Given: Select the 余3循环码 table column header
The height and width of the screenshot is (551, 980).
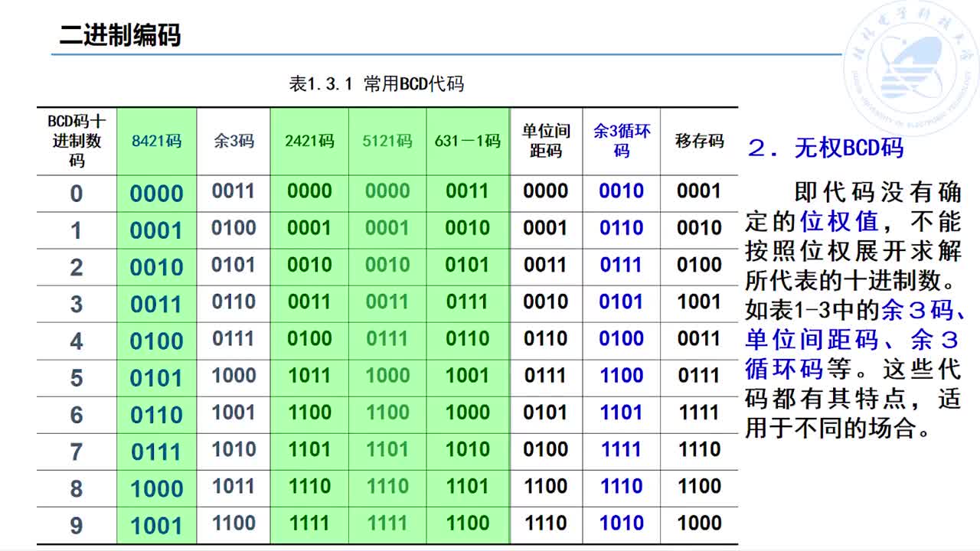Looking at the screenshot, I should tap(622, 141).
